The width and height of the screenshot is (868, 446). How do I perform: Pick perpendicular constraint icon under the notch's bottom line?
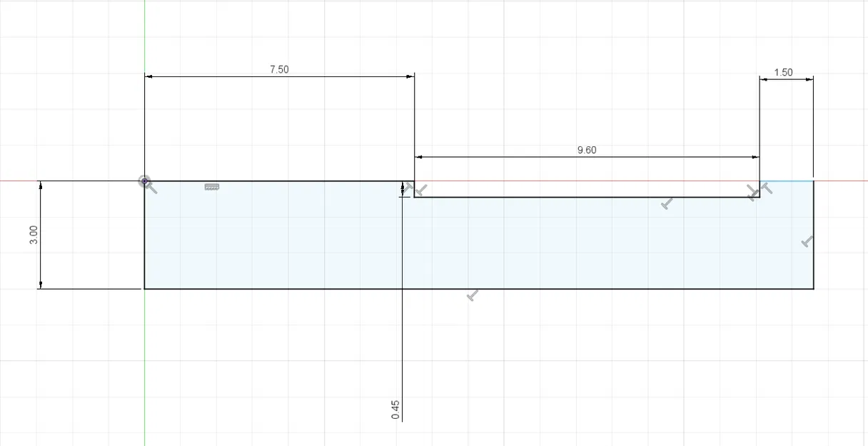[x=667, y=204]
